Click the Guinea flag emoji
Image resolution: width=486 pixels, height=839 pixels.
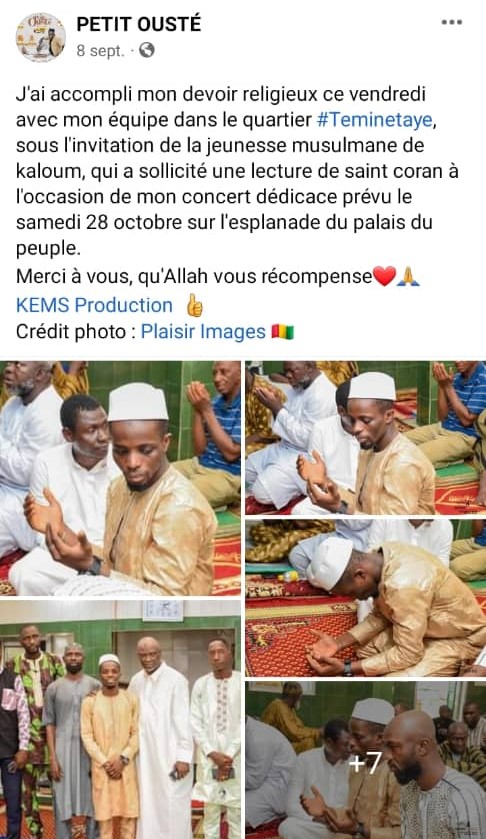pos(283,332)
